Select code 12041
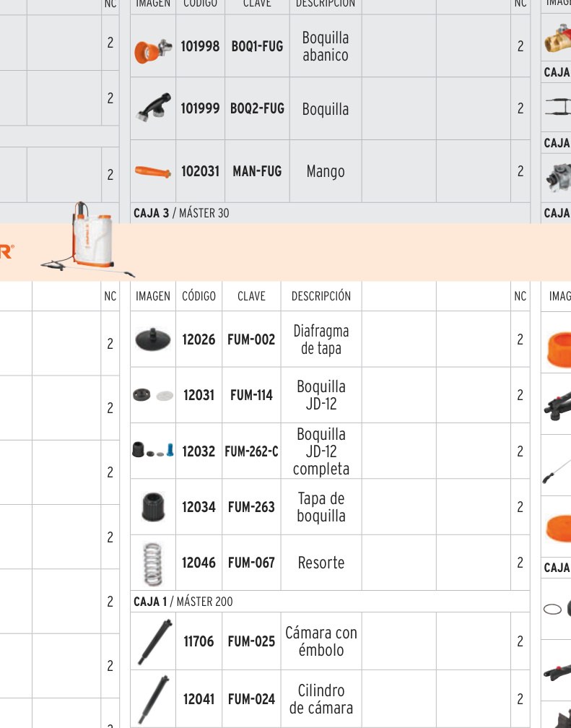The height and width of the screenshot is (728, 571). point(199,699)
